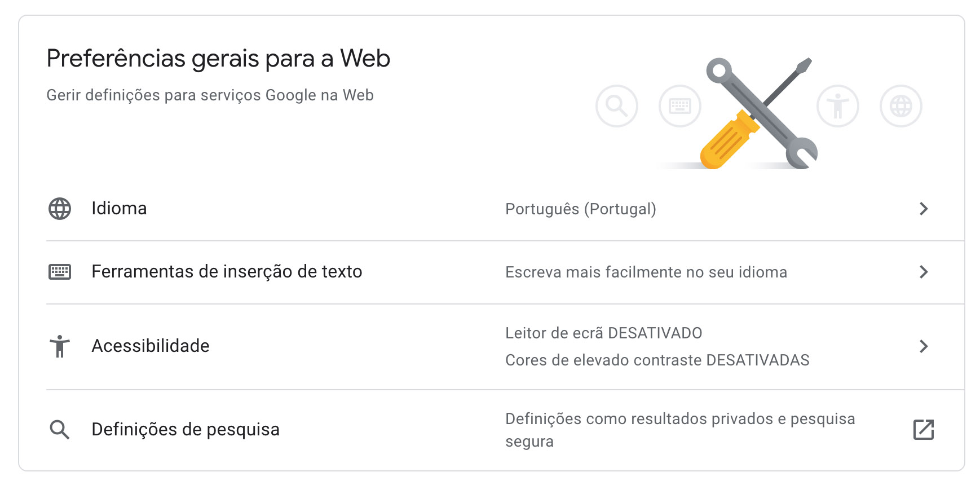Click the faded search icon in the header illustration

pyautogui.click(x=616, y=106)
